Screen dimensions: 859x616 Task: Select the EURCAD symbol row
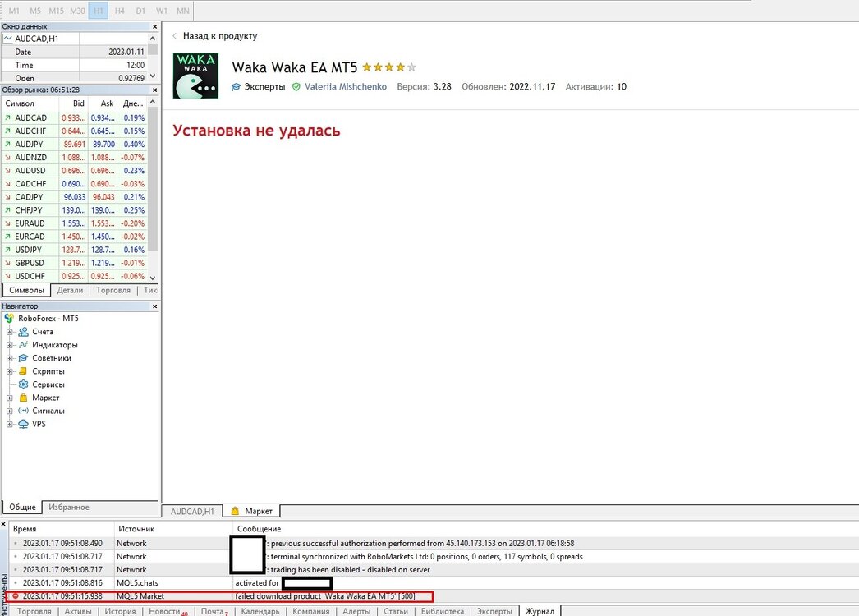coord(75,237)
